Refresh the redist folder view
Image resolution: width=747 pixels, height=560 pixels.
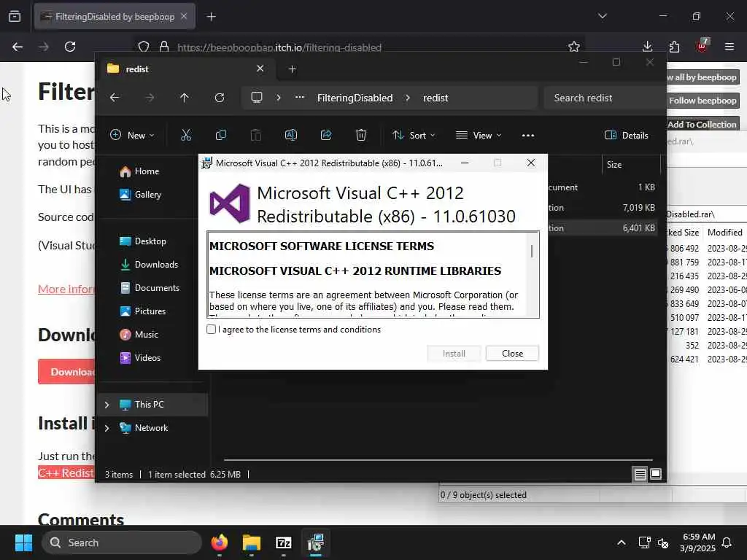click(x=220, y=98)
